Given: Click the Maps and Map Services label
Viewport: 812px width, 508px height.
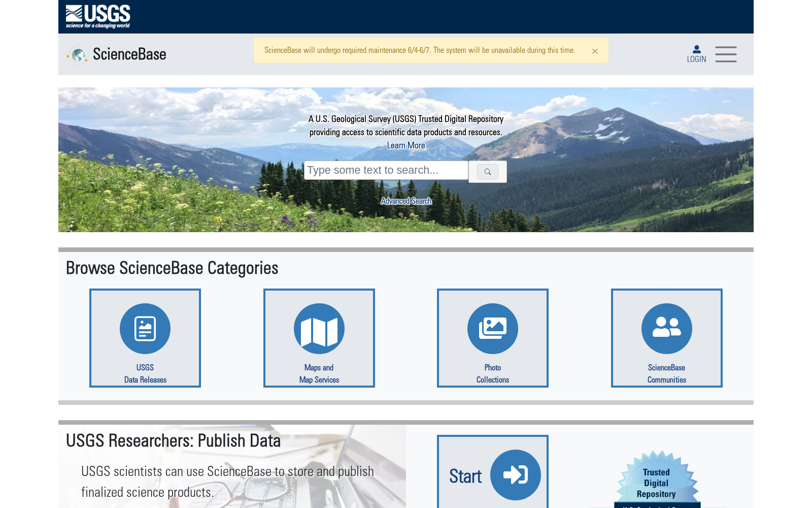Looking at the screenshot, I should click(319, 373).
